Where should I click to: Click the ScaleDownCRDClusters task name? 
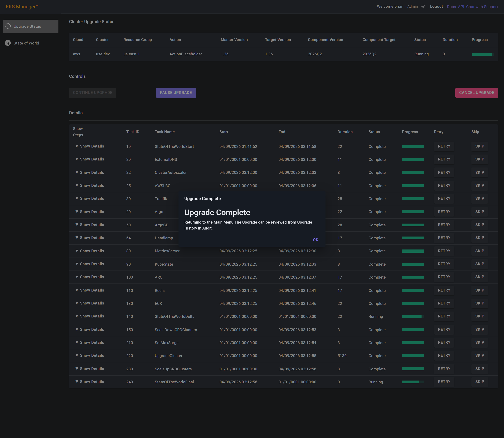[x=176, y=330]
